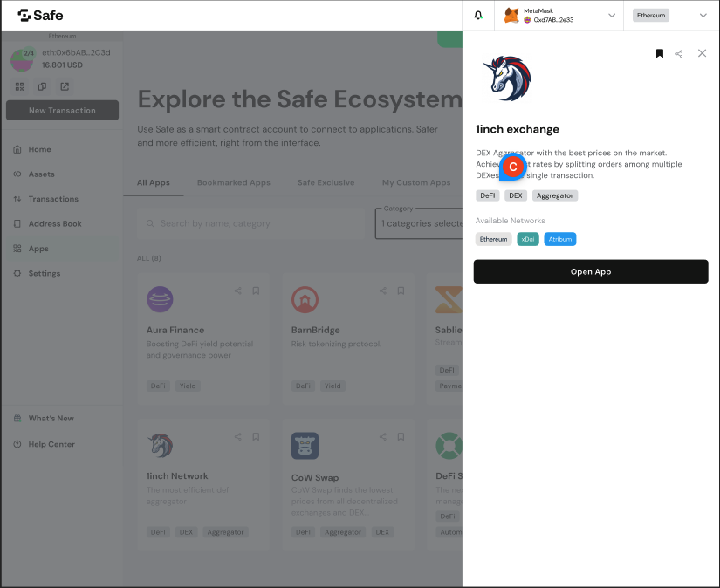Share the 1inch exchange app
Image resolution: width=720 pixels, height=588 pixels.
coord(679,53)
